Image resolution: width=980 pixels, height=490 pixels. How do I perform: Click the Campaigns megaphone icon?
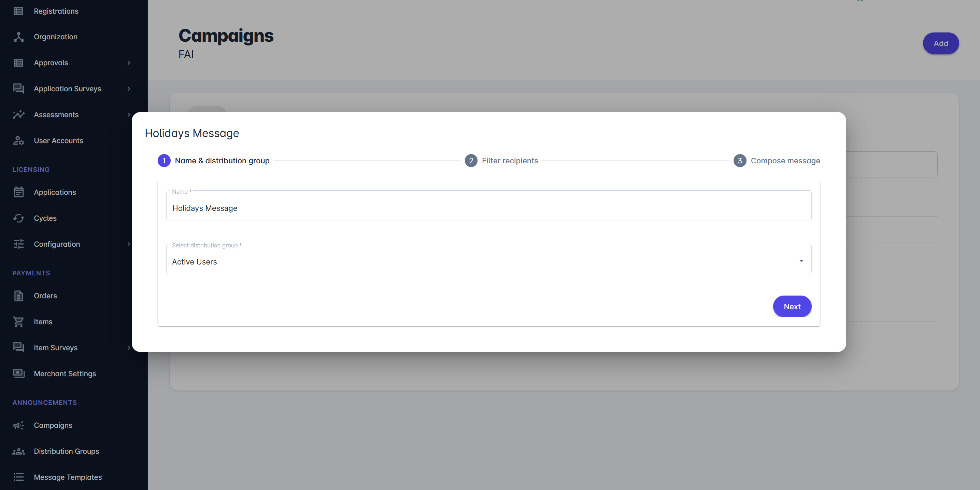click(x=18, y=425)
